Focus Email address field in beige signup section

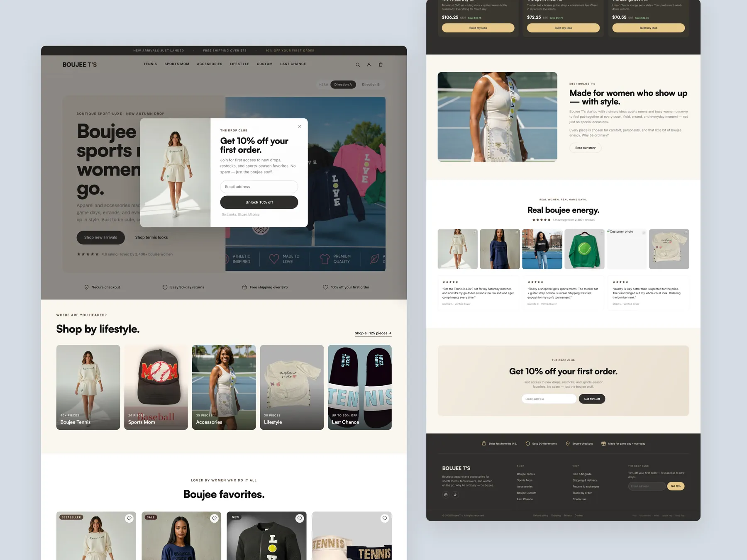[549, 399]
